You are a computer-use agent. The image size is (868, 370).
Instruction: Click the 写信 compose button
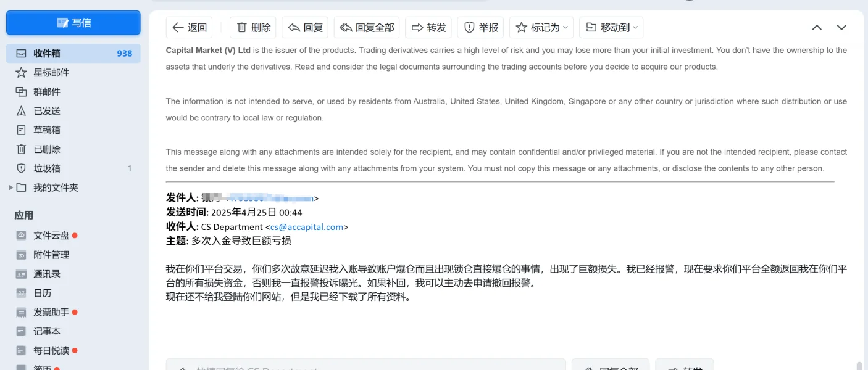click(x=73, y=23)
